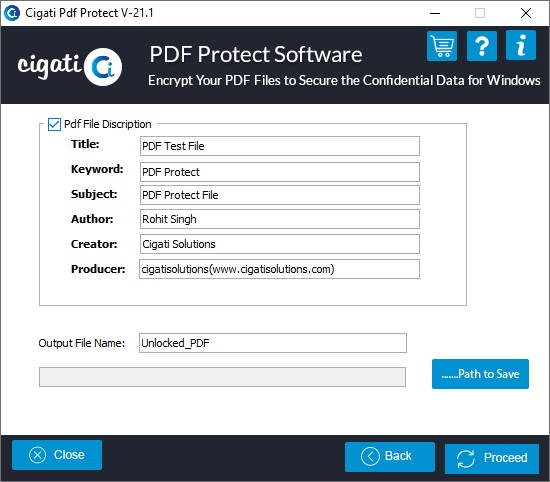The height and width of the screenshot is (482, 550).
Task: Focus the Keyword field containing PDF Protect
Action: pyautogui.click(x=280, y=172)
